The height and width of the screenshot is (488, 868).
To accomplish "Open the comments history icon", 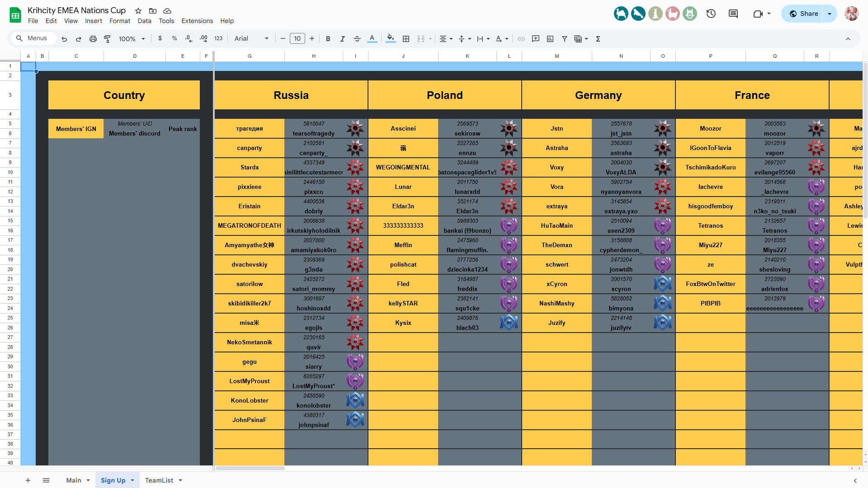I will click(733, 14).
